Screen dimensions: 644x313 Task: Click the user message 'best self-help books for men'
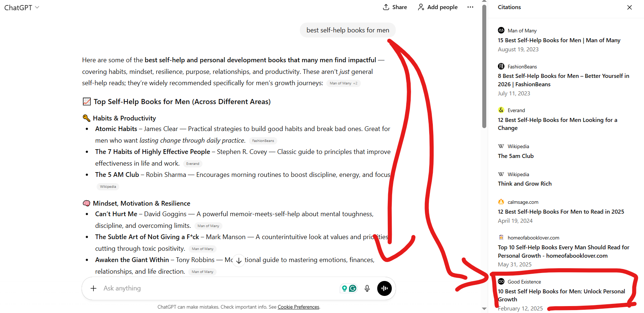coord(348,30)
